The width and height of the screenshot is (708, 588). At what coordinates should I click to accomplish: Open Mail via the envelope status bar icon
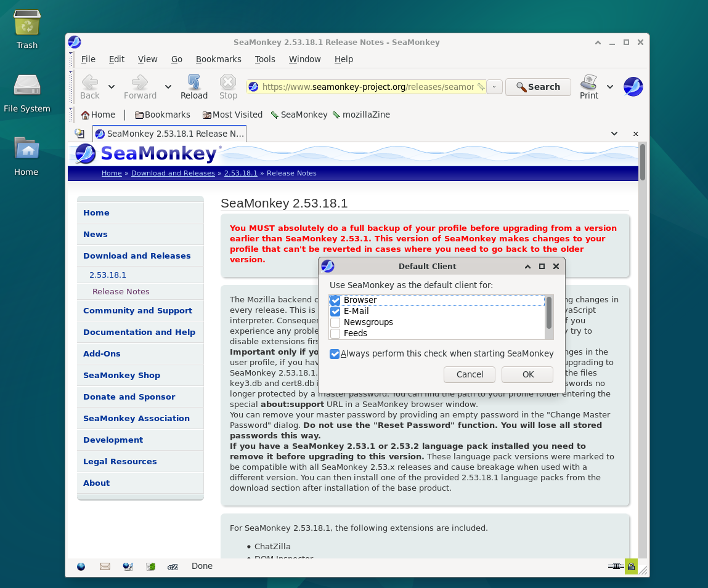104,566
